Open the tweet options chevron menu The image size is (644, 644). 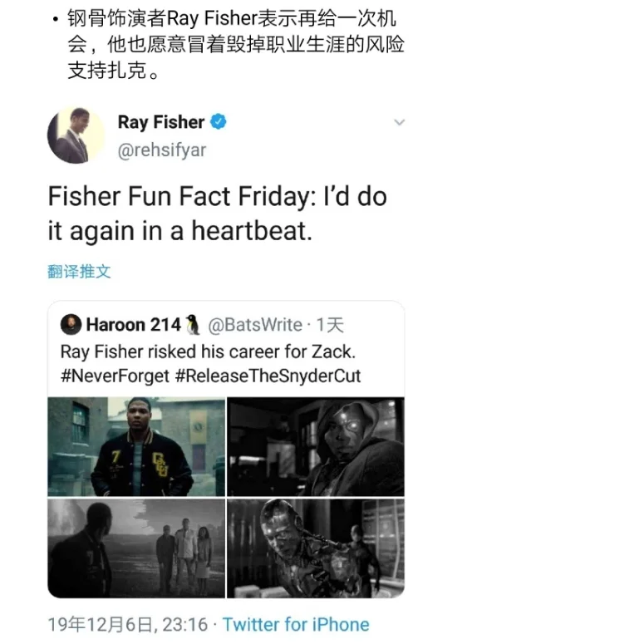[399, 123]
